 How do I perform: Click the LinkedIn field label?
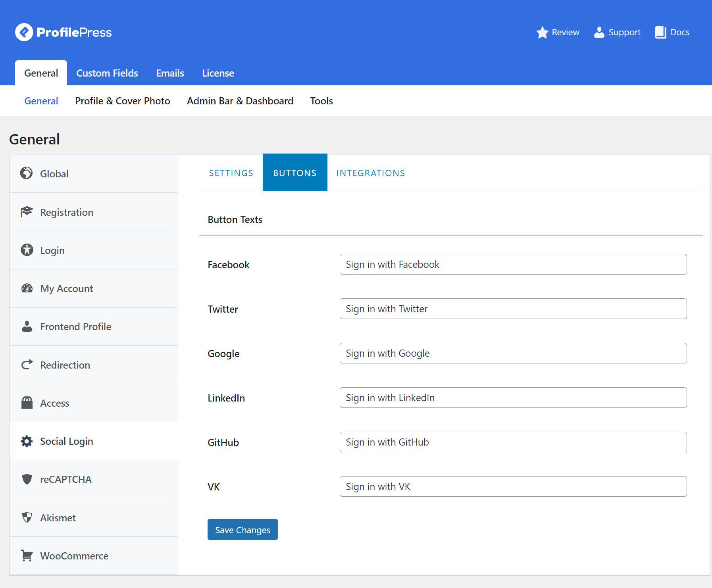(226, 398)
